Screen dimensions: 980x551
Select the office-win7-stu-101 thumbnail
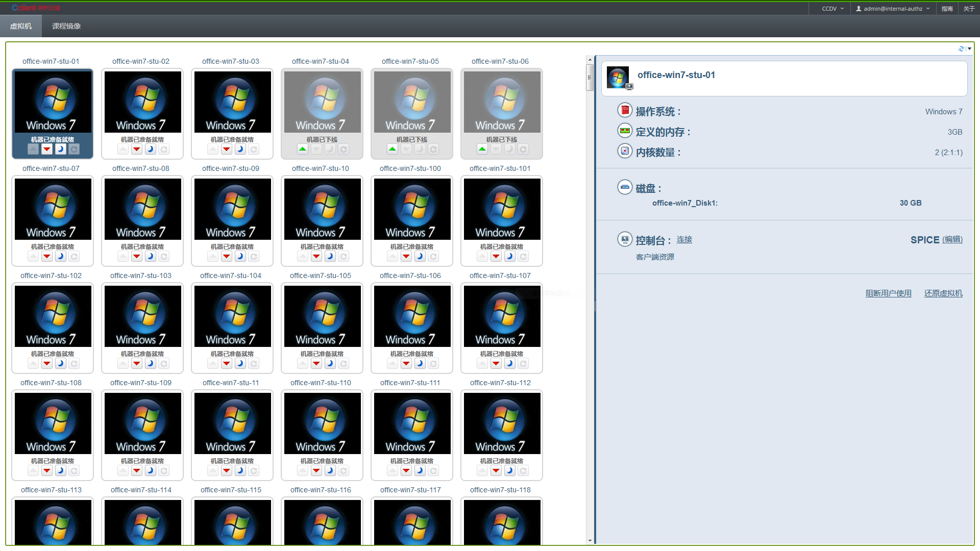(502, 209)
